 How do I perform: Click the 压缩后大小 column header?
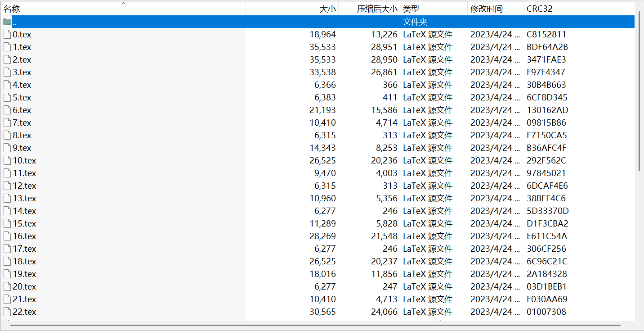[369, 9]
